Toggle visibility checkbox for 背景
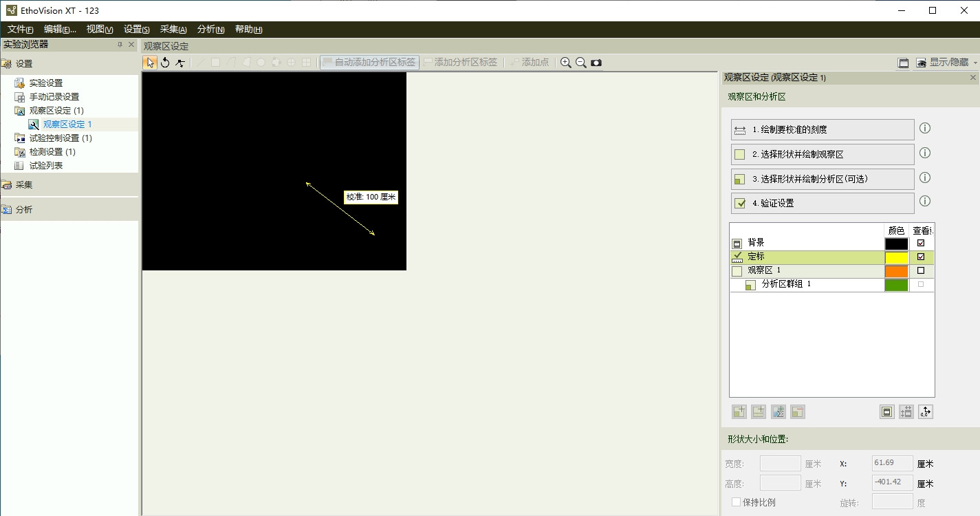 (921, 243)
